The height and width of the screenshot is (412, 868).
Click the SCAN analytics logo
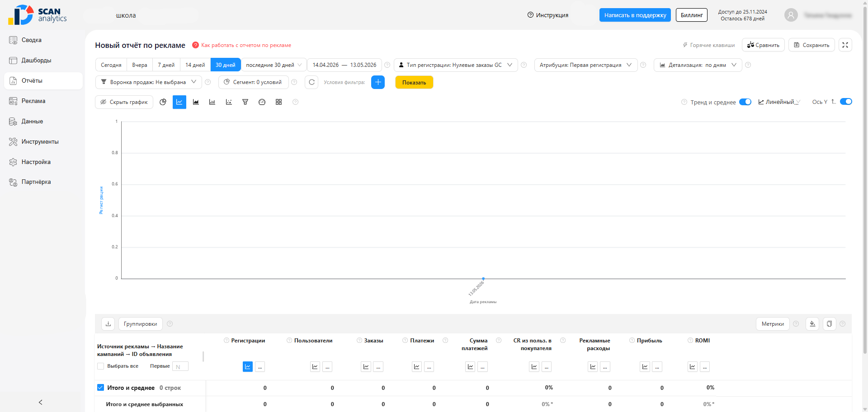[x=38, y=15]
